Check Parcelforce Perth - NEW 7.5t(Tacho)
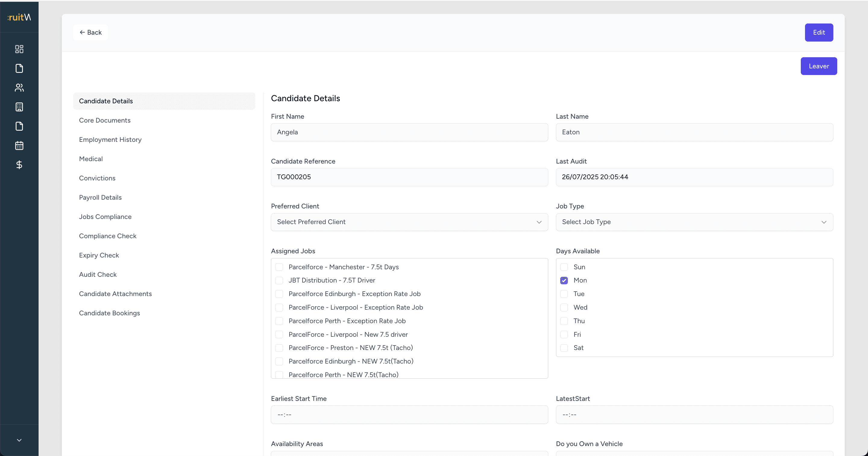This screenshot has height=456, width=868. (x=279, y=375)
